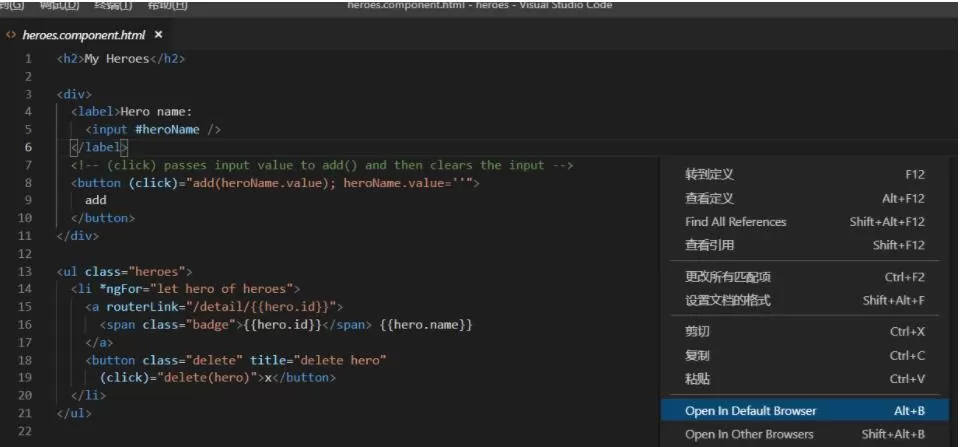
Task: Click the comment text on line 7
Action: tap(322, 165)
